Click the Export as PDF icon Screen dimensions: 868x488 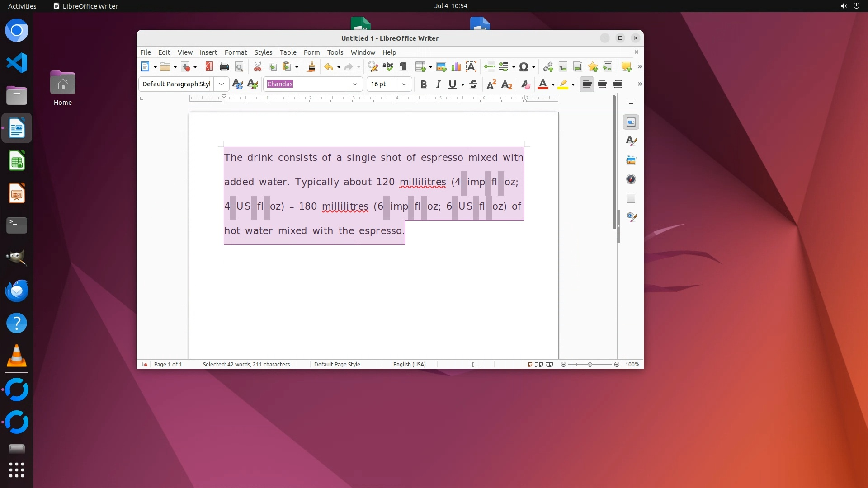tap(209, 67)
